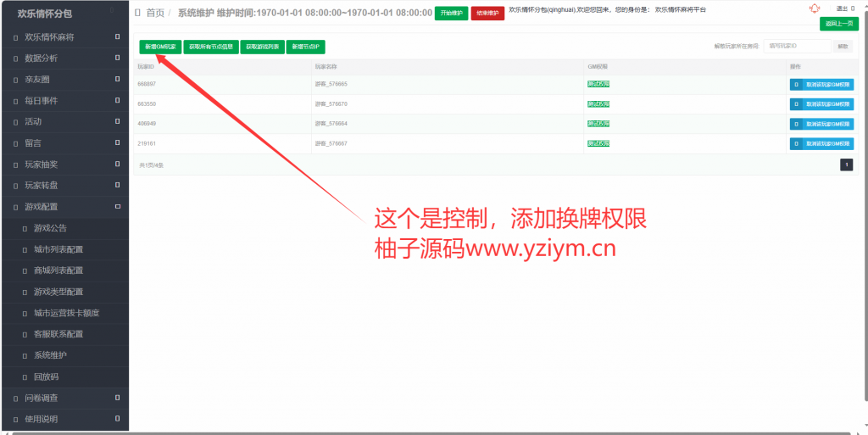Click the red 结束维护 button
This screenshot has width=868, height=435.
pyautogui.click(x=487, y=14)
